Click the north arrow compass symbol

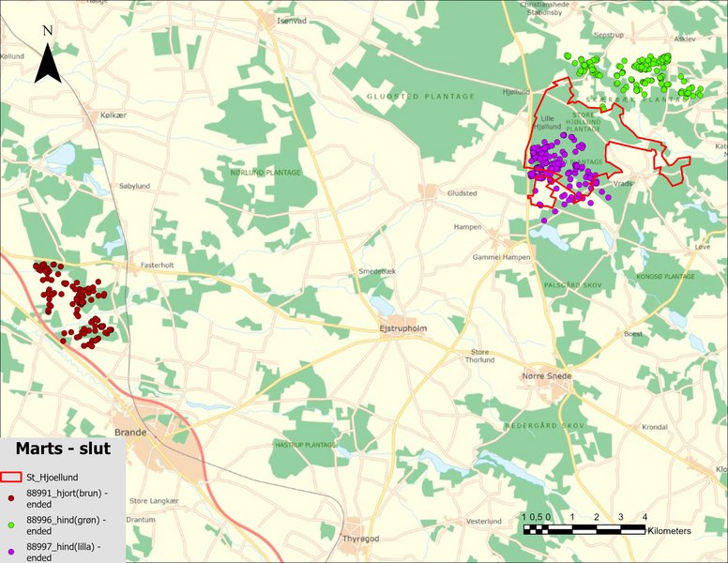[x=47, y=61]
